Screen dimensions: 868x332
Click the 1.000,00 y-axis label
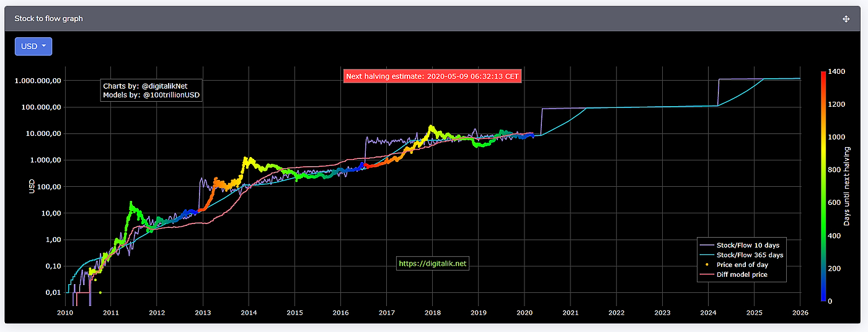[46, 160]
